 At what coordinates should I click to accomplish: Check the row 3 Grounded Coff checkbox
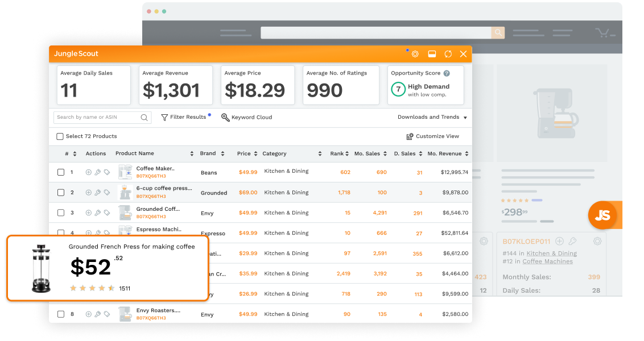[61, 213]
